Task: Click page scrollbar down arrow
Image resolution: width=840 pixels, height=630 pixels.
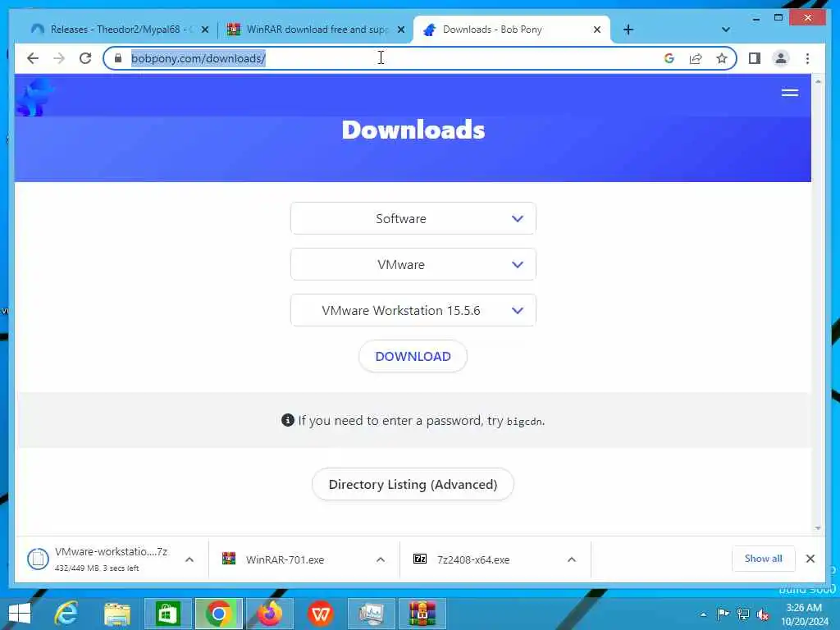Action: point(818,528)
